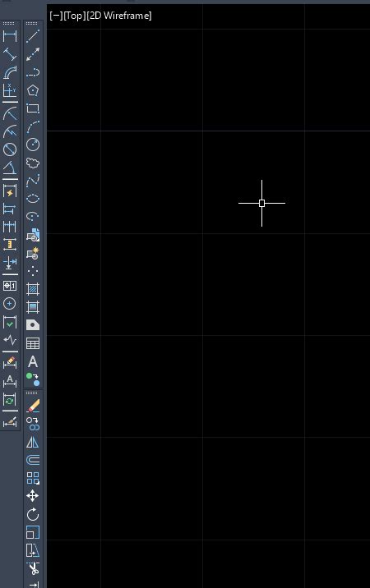Choose the Arc Length dimension tool
Screen dimensions: 370x588
[x=10, y=72]
